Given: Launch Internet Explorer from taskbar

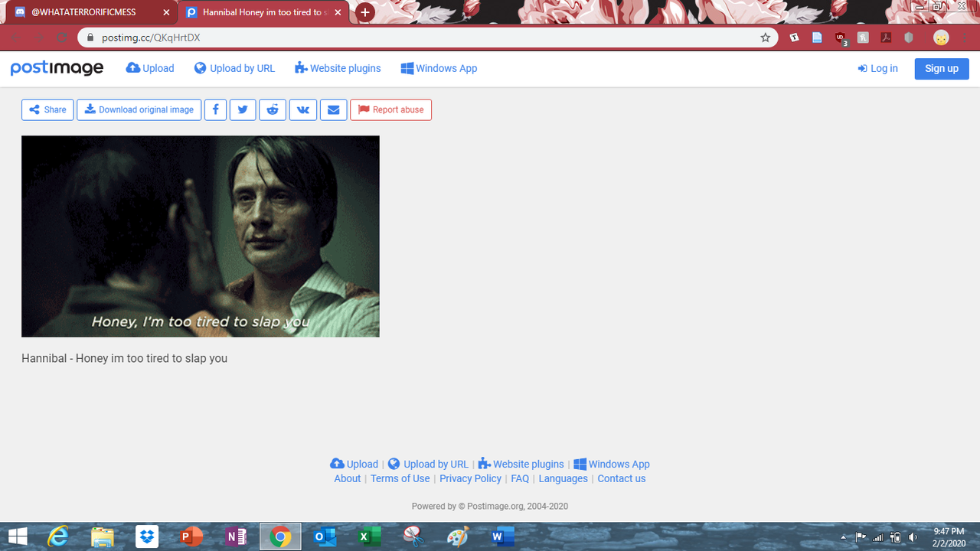Looking at the screenshot, I should (58, 537).
